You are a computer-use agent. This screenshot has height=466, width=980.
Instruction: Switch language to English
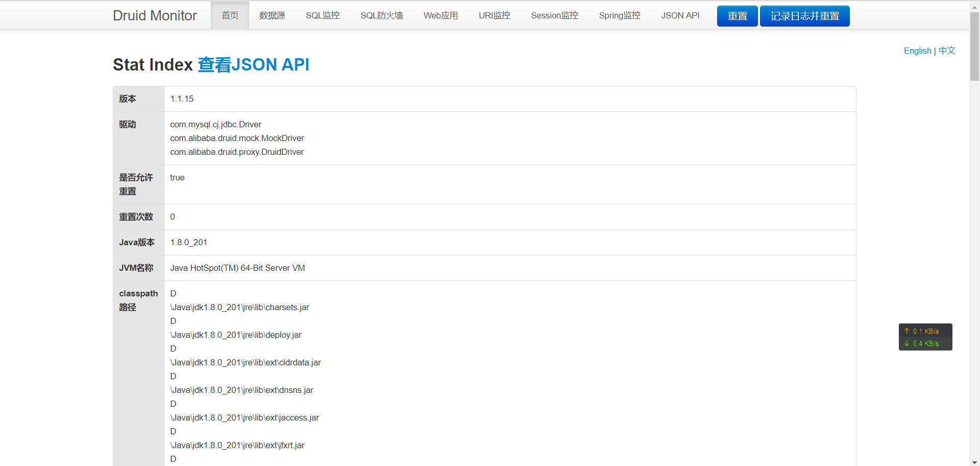[917, 51]
